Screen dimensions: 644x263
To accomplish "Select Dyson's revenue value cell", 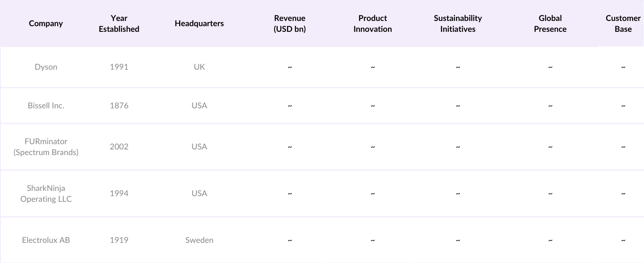I will (x=289, y=67).
